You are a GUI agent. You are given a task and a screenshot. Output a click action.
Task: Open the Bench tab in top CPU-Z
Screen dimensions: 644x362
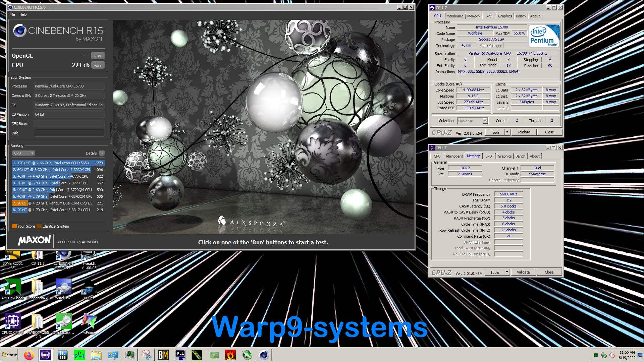point(521,16)
